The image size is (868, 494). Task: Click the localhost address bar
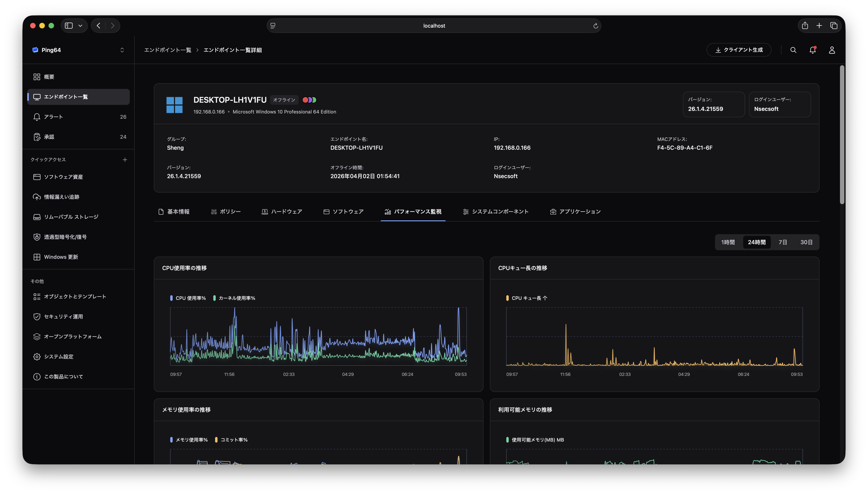pos(433,26)
